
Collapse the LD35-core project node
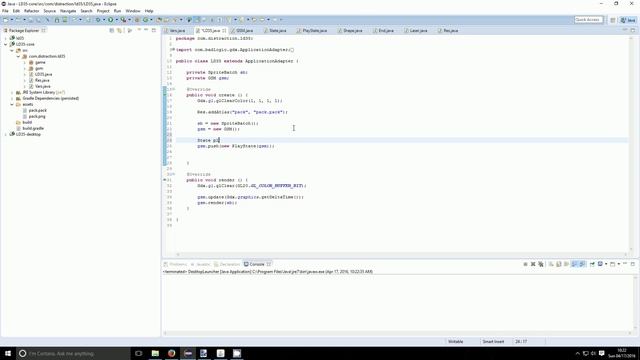[6, 44]
